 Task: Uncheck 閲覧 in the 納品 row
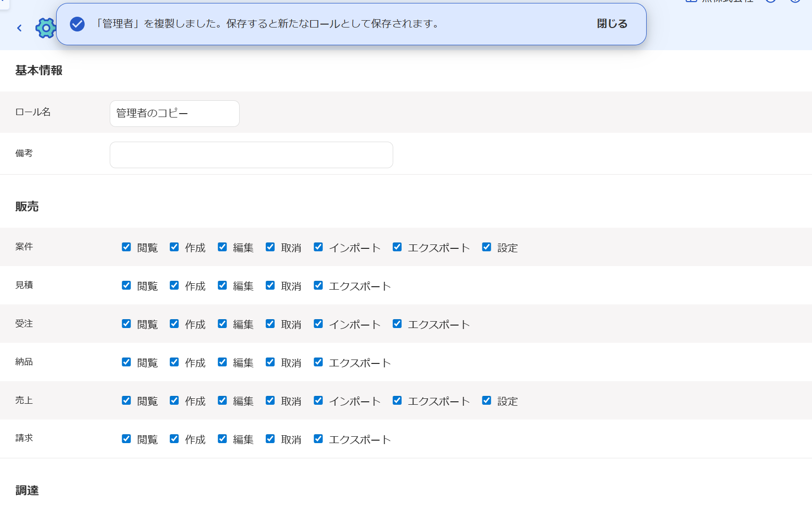(126, 362)
